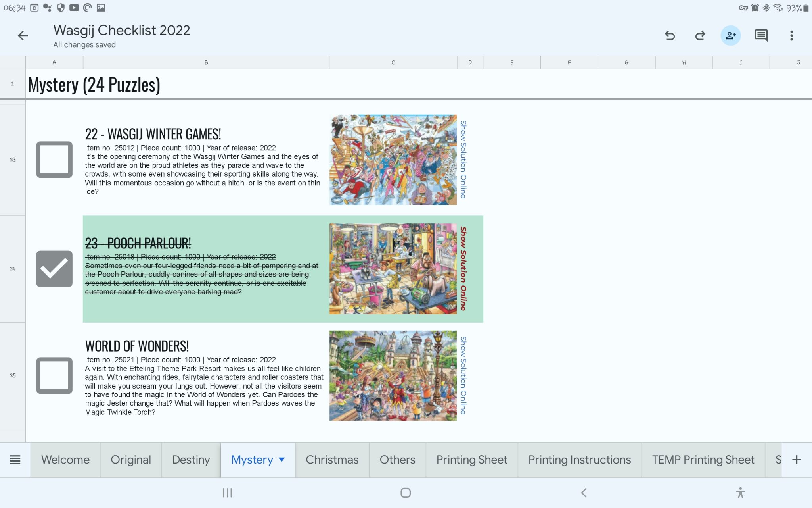
Task: Open the comments icon
Action: [761, 36]
